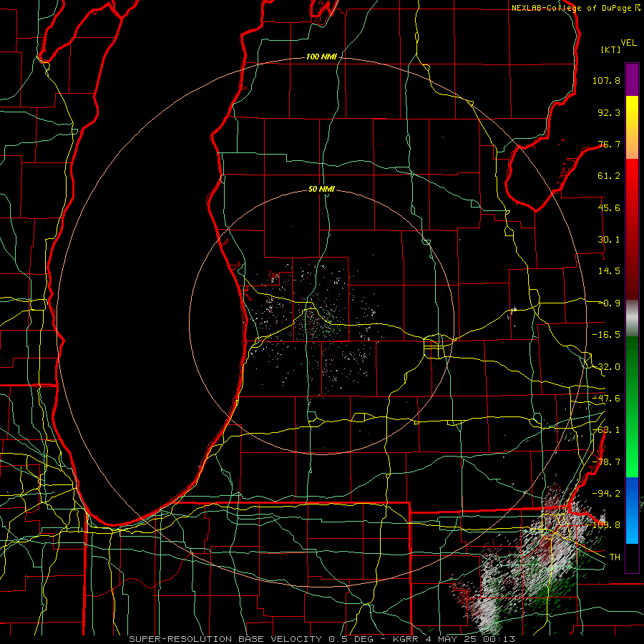The image size is (644, 644).
Task: Click the 50 NMI range ring label
Action: pyautogui.click(x=321, y=190)
